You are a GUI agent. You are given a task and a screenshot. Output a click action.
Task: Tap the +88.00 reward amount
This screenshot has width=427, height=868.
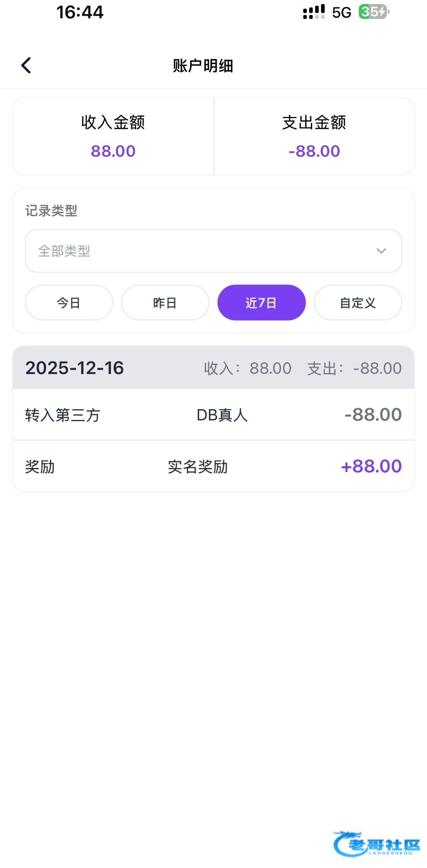click(371, 466)
